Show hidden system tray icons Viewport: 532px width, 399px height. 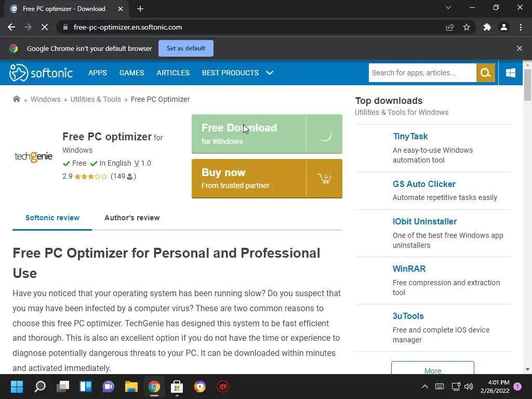[x=425, y=387]
